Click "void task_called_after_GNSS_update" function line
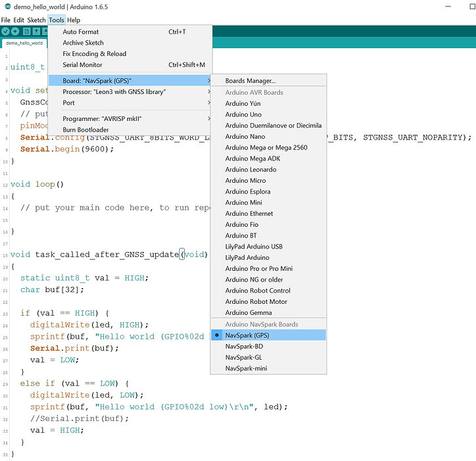Screen dimensions: 476x461 coord(109,255)
